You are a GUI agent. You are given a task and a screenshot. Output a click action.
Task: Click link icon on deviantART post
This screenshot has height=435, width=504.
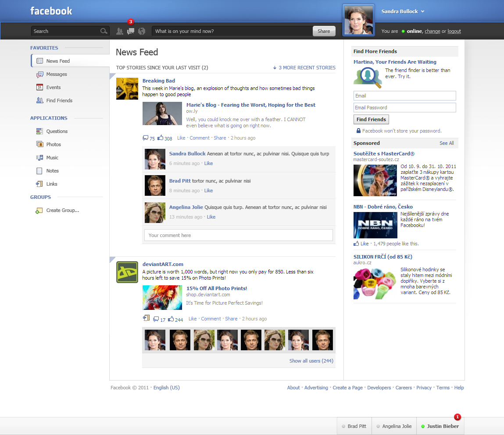point(146,318)
